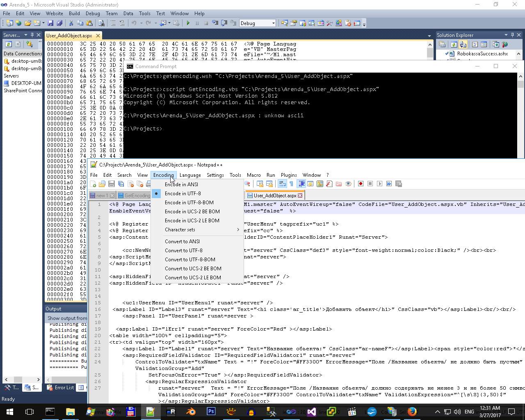Click Save All icon in Notepad++ toolbar

pyautogui.click(x=121, y=184)
